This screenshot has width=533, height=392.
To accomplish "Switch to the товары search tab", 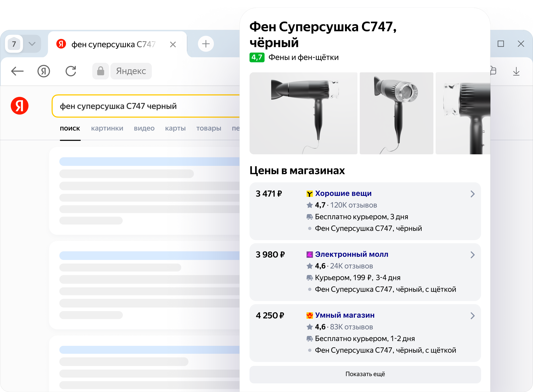I will 209,128.
